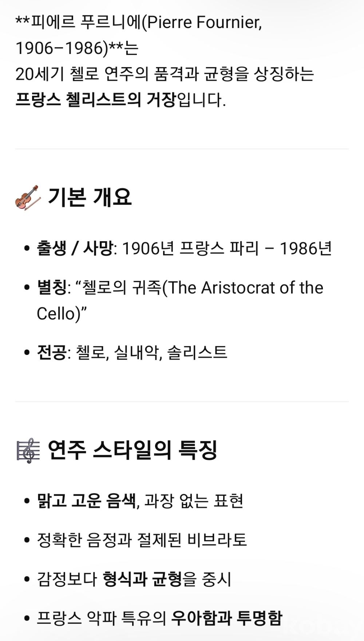
Task: Tap the 별칭 label
Action: tap(52, 288)
